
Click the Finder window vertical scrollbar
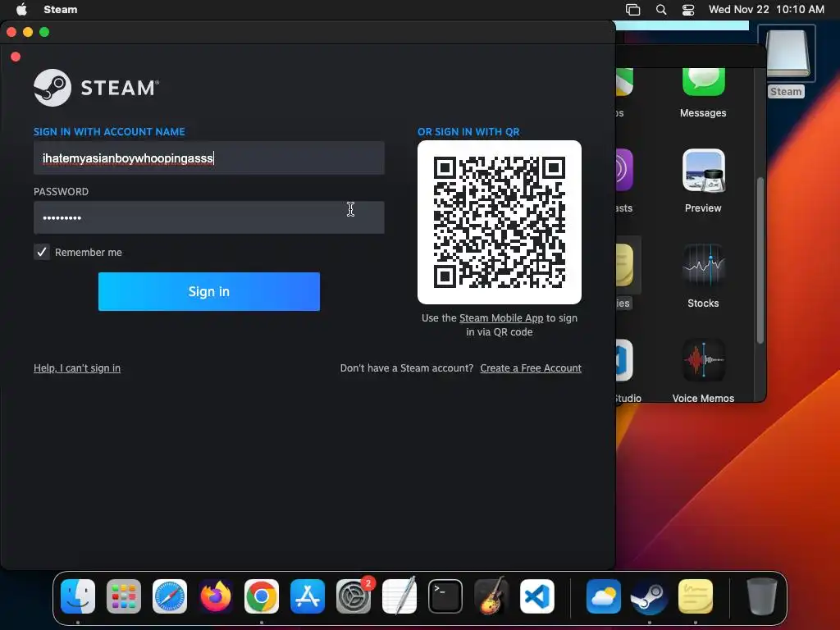[760, 260]
